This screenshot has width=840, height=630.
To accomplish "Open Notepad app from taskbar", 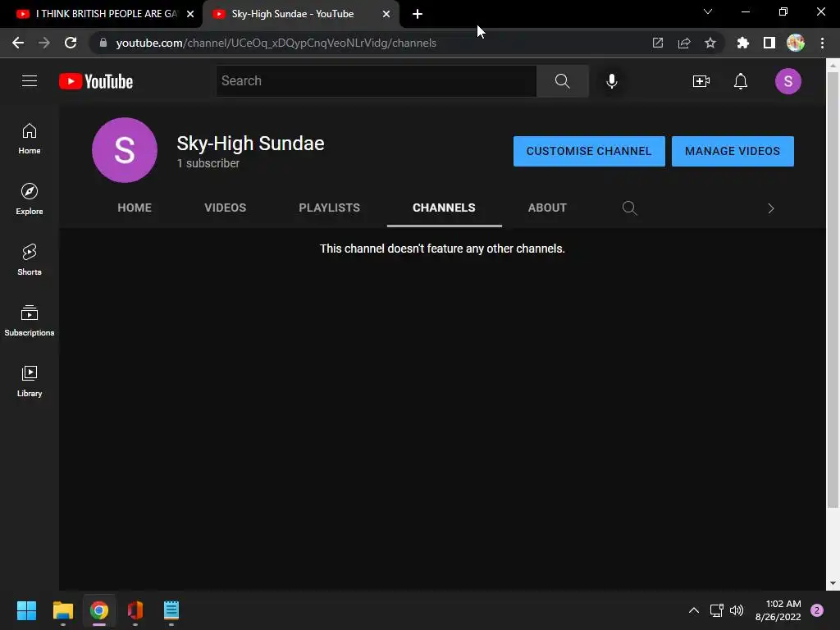I will point(171,610).
